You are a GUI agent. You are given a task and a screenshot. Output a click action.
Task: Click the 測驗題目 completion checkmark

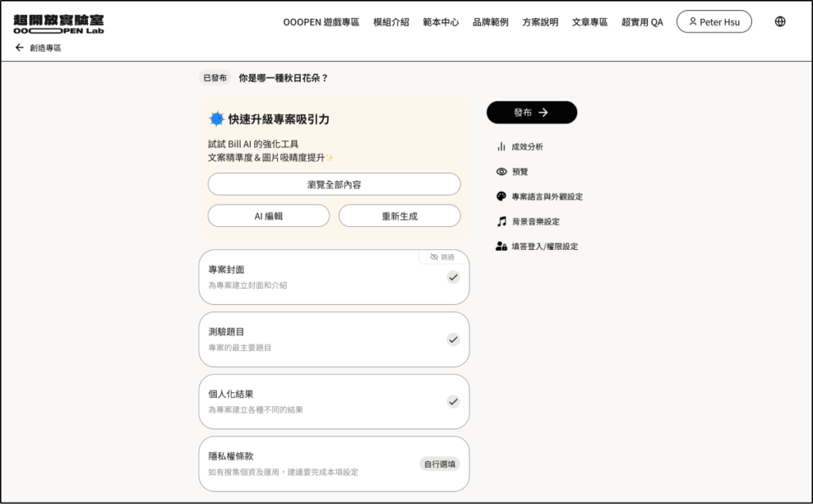coord(453,339)
